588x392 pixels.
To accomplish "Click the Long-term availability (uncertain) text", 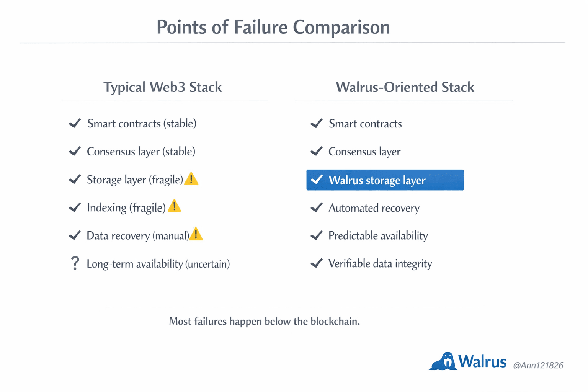I will (x=158, y=264).
